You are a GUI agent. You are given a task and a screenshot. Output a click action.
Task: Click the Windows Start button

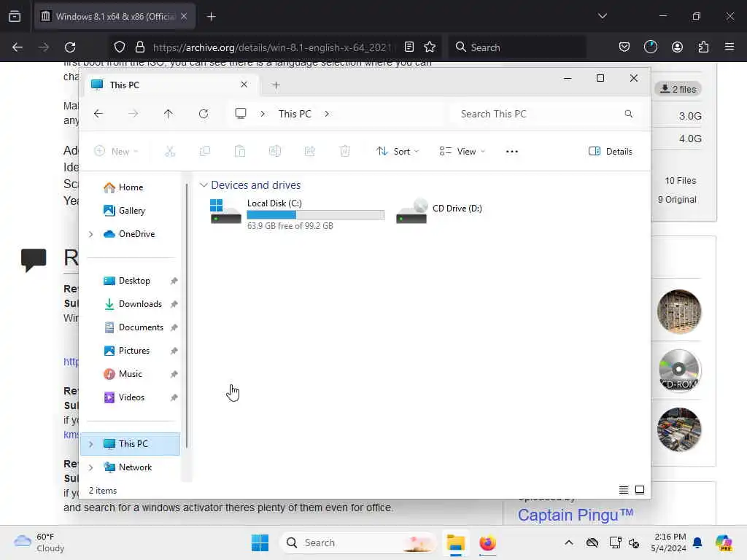coord(260,542)
